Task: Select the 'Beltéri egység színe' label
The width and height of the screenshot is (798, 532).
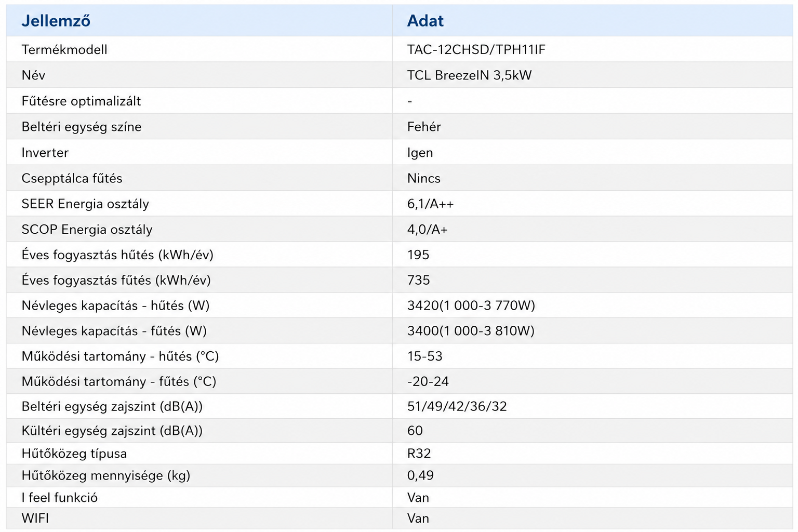Action: (82, 127)
